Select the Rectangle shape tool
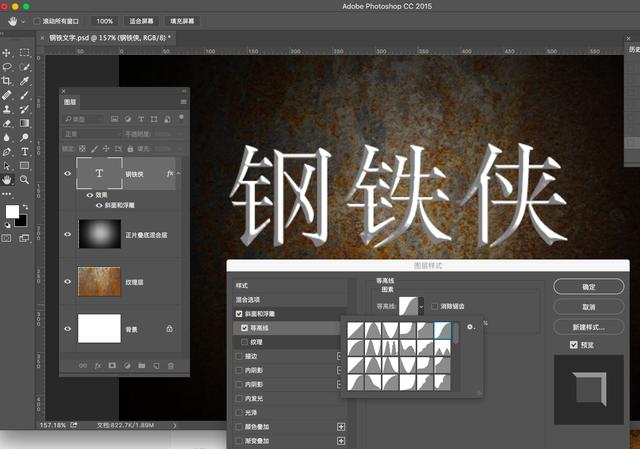 click(x=24, y=166)
